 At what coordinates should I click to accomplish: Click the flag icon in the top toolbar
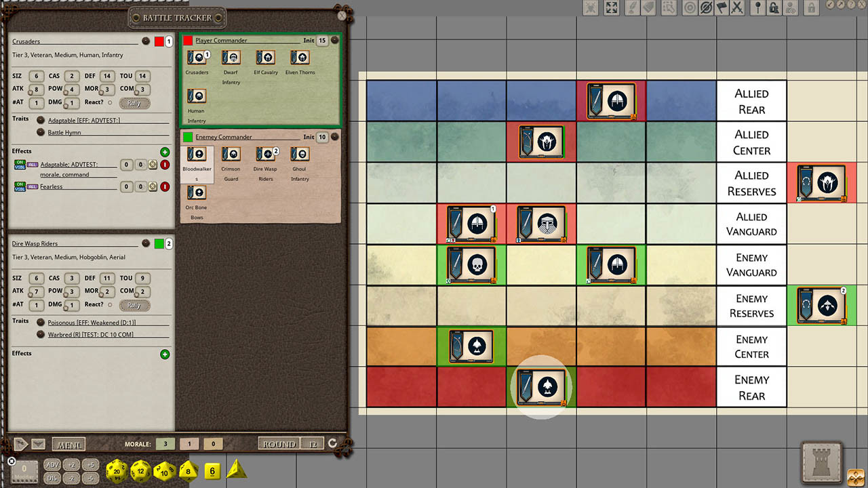click(x=722, y=9)
